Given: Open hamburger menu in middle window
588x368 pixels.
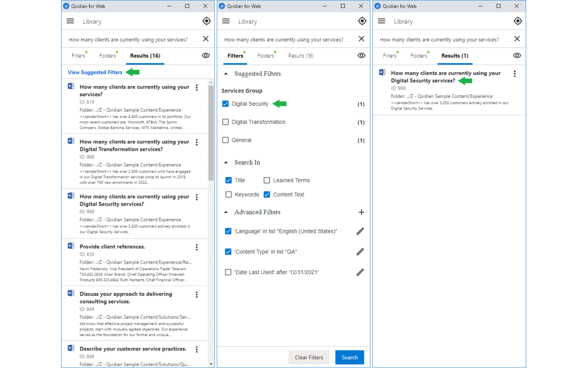Looking at the screenshot, I should (x=226, y=21).
